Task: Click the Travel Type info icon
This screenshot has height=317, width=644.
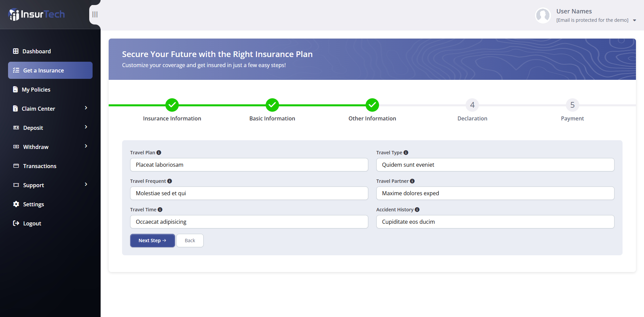Action: pos(406,153)
